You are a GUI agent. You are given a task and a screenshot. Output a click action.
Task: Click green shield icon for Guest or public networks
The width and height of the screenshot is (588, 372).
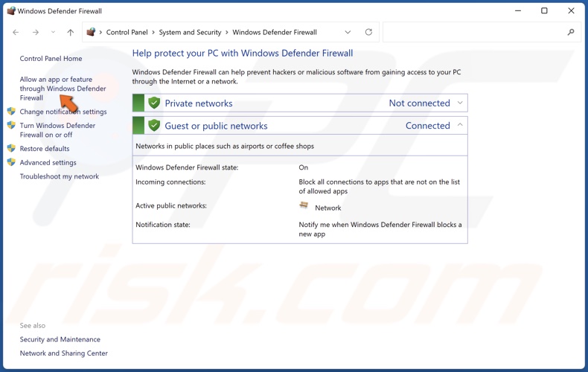[154, 125]
